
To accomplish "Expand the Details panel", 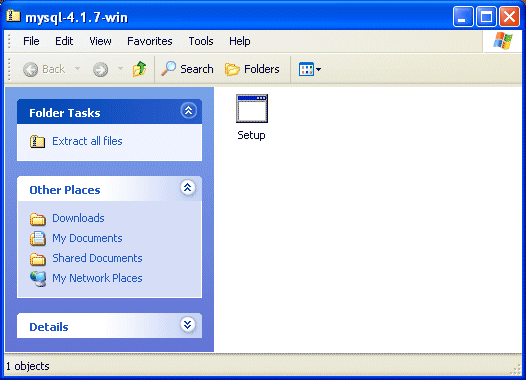I will tap(188, 324).
